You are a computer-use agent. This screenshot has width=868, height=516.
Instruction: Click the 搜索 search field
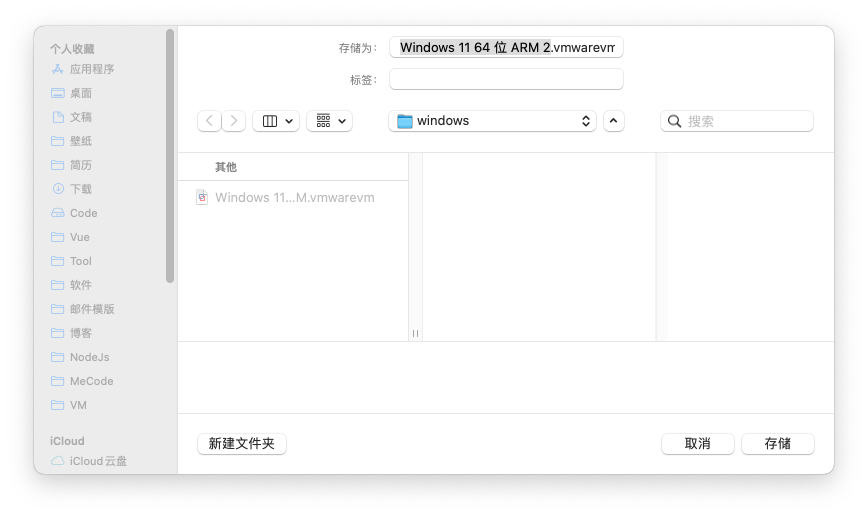tap(737, 121)
